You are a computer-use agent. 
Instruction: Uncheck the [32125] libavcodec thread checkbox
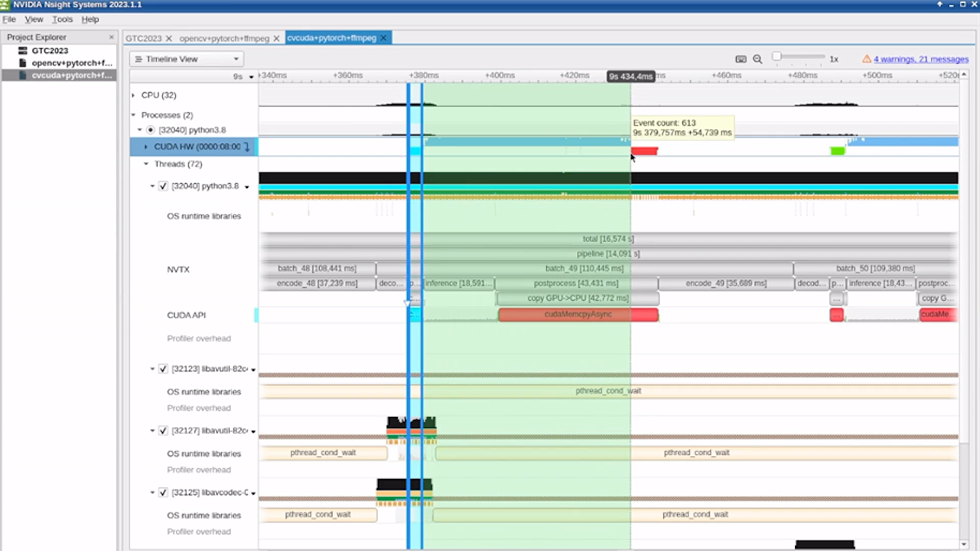click(163, 493)
